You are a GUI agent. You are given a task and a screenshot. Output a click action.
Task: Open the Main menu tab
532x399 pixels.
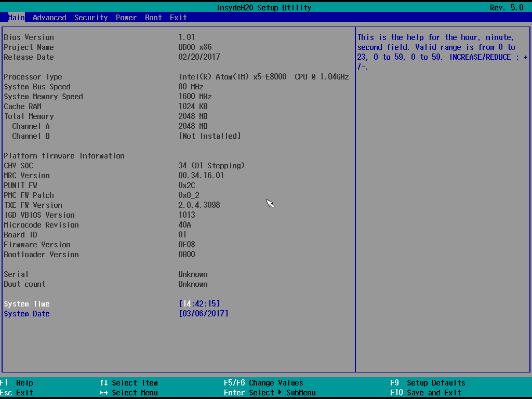coord(16,17)
